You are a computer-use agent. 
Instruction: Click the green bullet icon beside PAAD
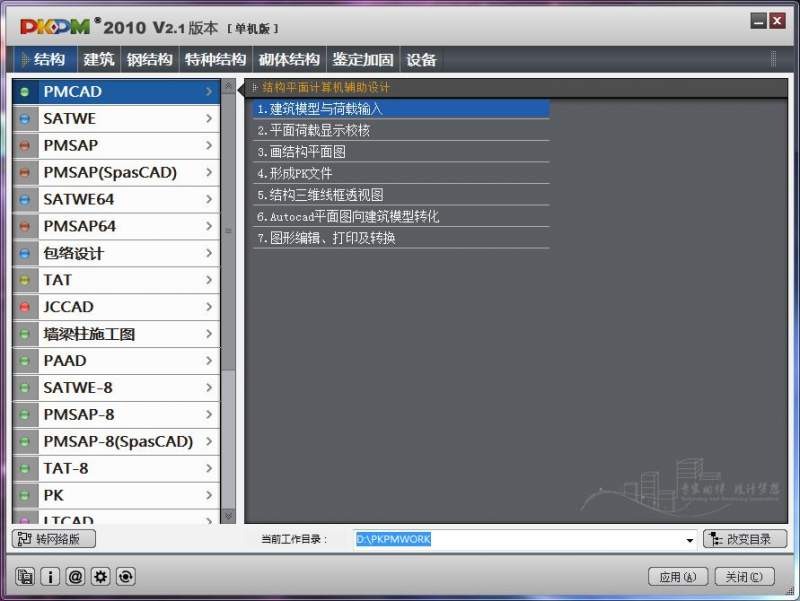[24, 361]
